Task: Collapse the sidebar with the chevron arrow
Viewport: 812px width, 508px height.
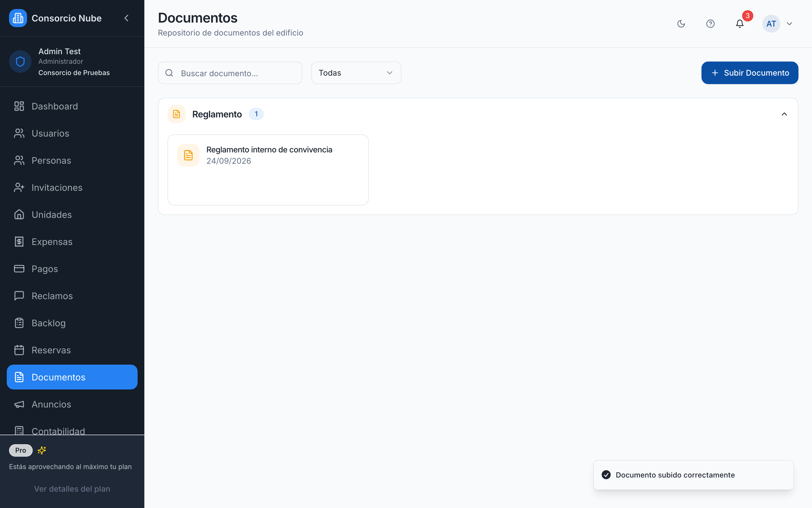Action: [127, 18]
